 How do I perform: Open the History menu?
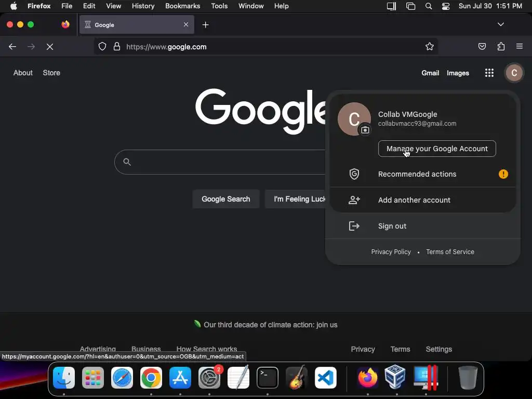(x=143, y=6)
